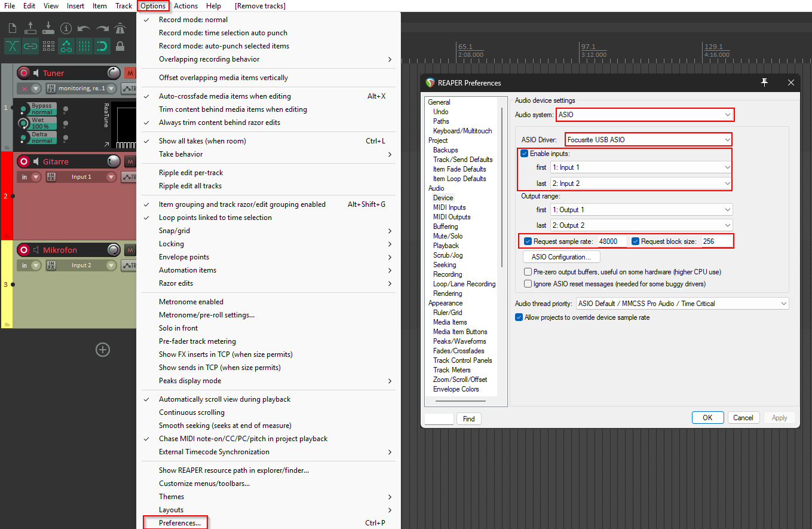Viewport: 812px width, 529px height.
Task: Open input FX on the Mikrofon track
Action: [52, 265]
